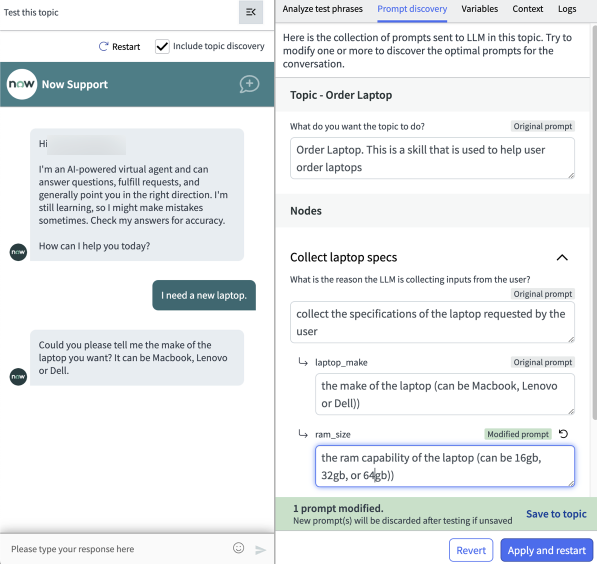
Task: Click the topic description text box
Action: (x=432, y=158)
